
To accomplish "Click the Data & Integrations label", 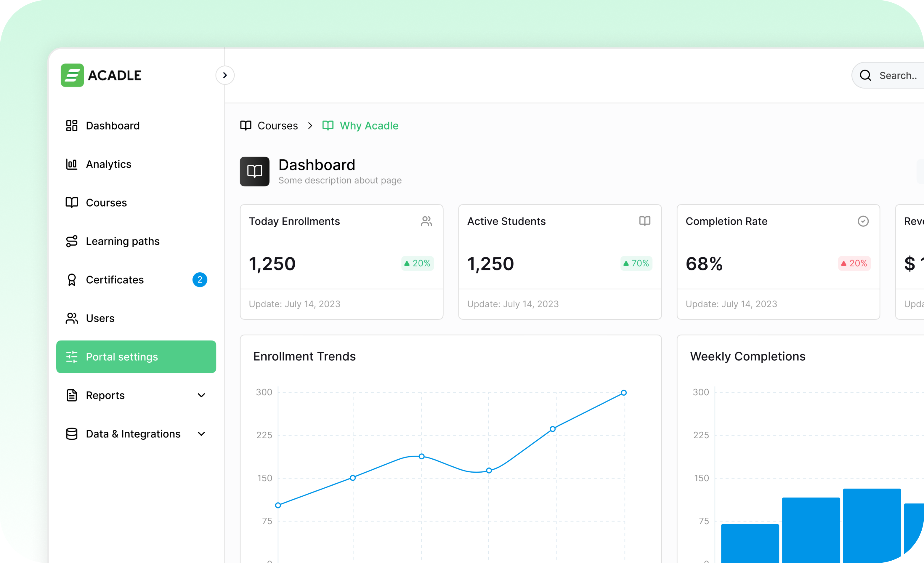I will (133, 434).
